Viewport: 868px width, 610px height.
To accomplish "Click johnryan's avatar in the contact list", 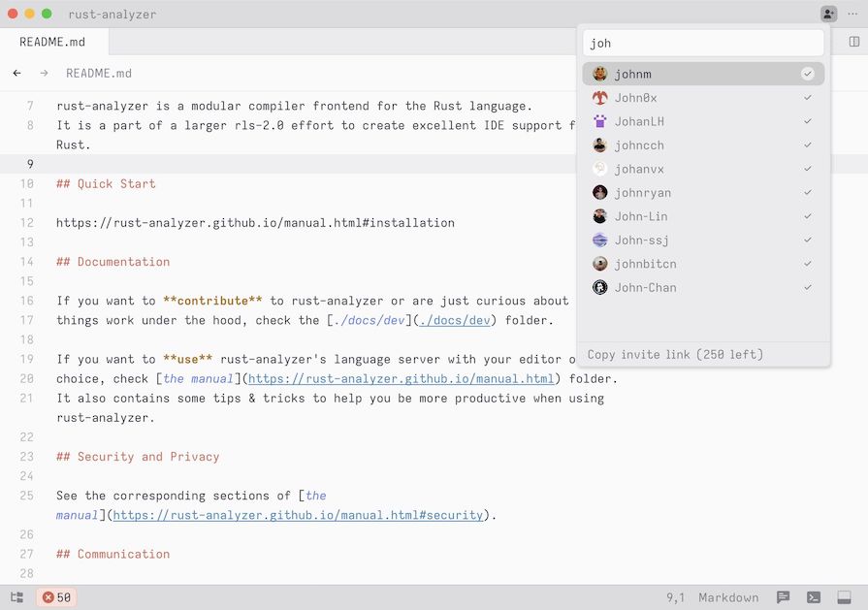I will pos(598,192).
